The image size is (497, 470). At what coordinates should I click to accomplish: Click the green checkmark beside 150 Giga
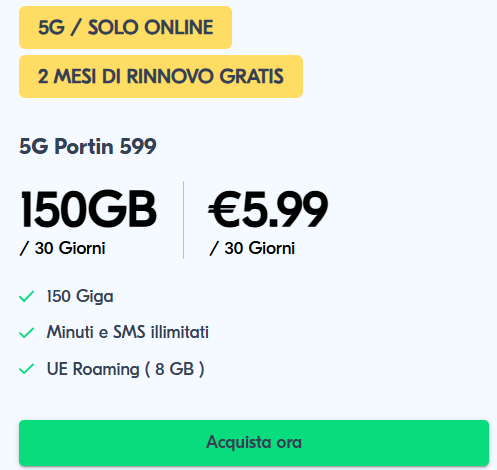(26, 296)
